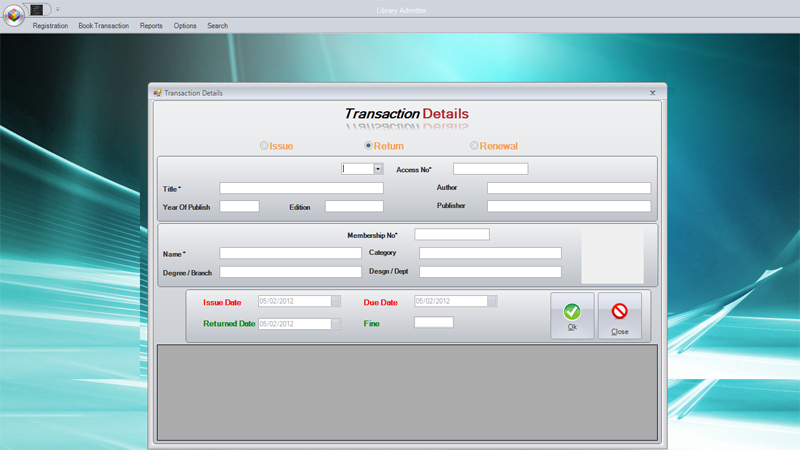Open the Returned Date calendar dropdown
800x450 pixels.
click(336, 324)
